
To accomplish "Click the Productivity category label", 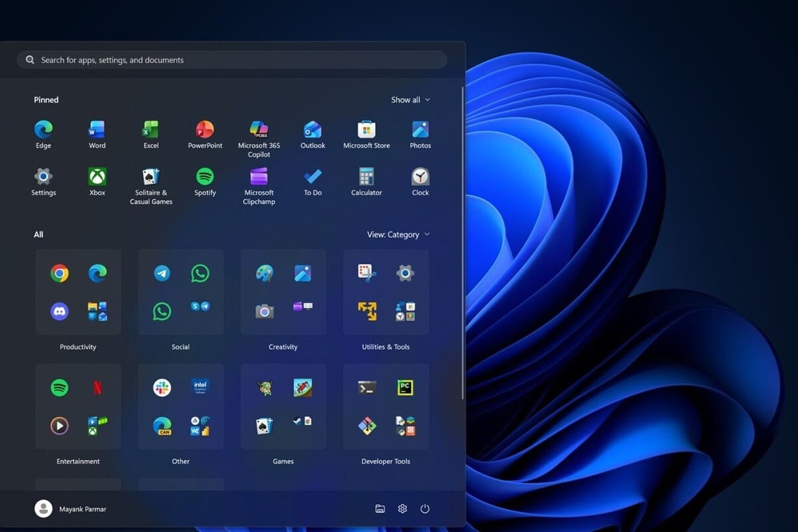I will tap(78, 347).
